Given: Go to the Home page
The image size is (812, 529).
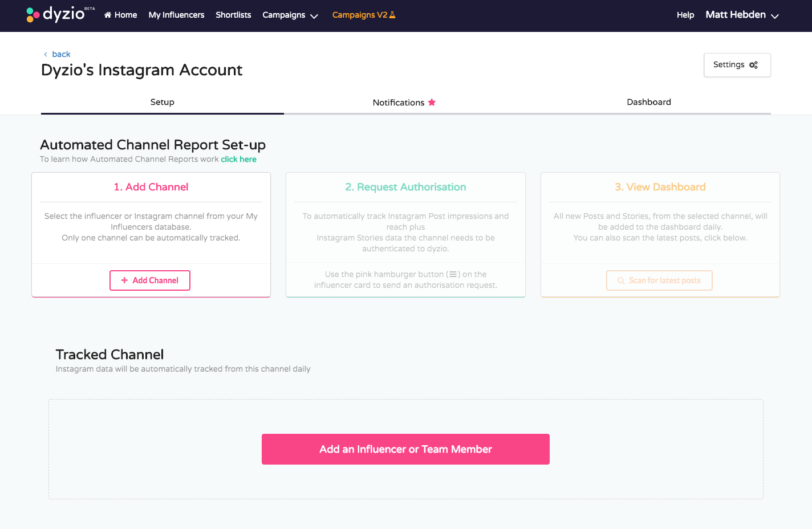Looking at the screenshot, I should point(120,15).
